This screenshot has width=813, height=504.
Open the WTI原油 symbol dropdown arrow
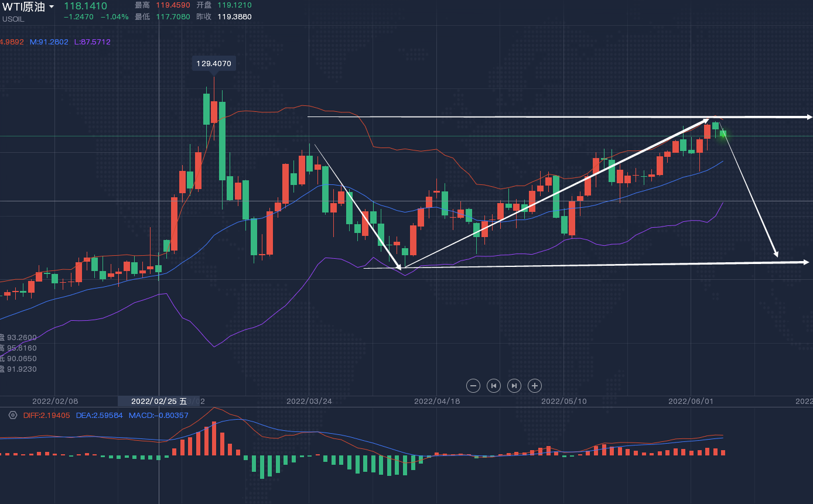coord(52,6)
